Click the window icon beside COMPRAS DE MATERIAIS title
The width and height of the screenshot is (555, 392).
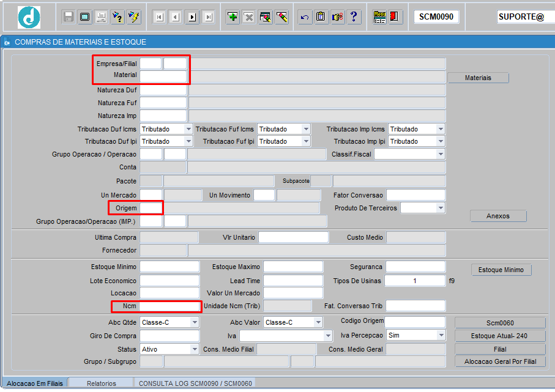(x=7, y=42)
